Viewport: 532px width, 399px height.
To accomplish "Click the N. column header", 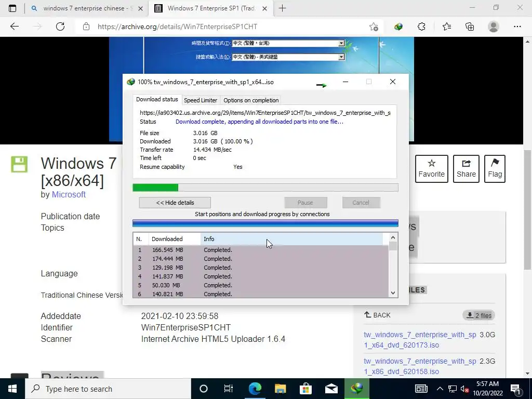I will click(140, 239).
